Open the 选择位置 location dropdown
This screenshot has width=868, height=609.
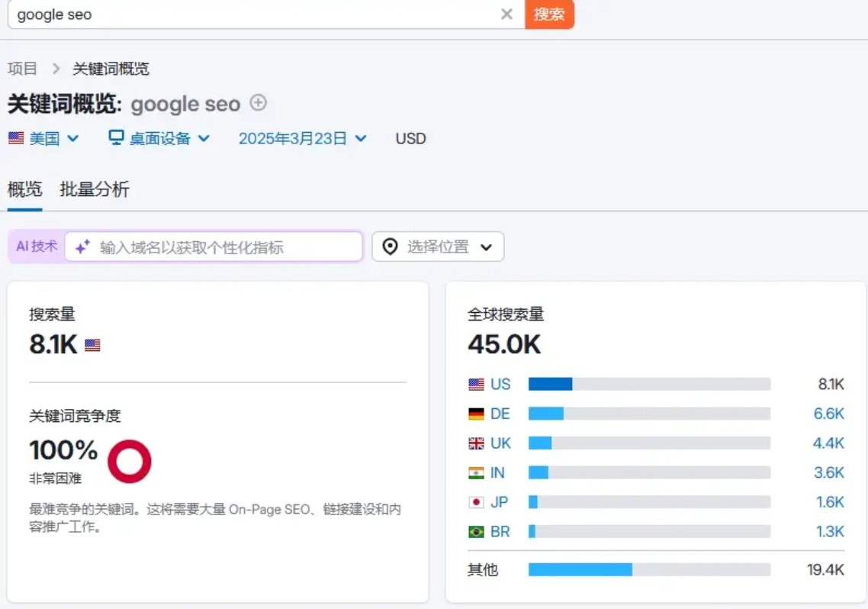(x=438, y=246)
